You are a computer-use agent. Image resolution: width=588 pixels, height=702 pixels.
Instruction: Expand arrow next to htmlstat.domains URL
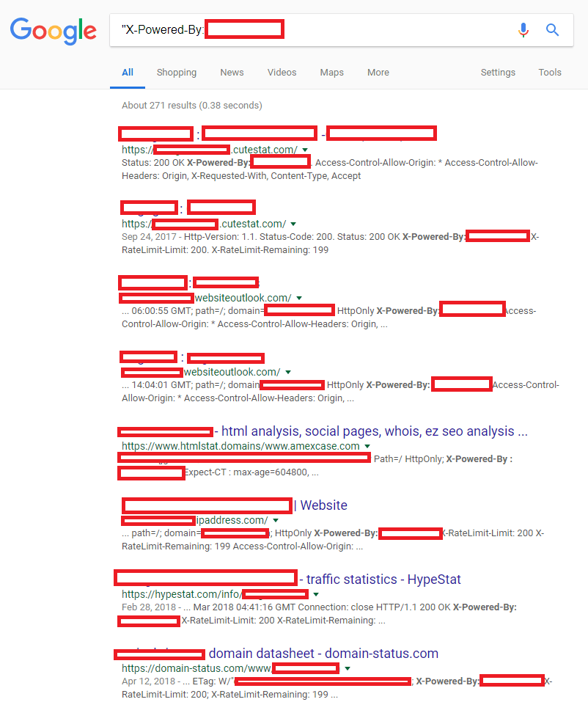[367, 446]
